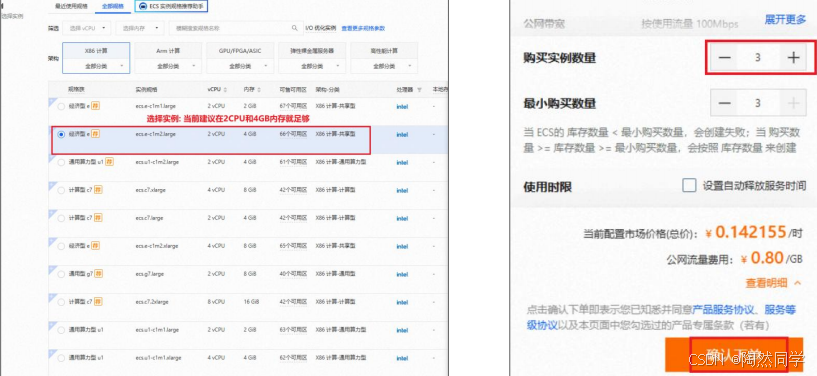Select the radio for ecs.e-c1m2.large

(x=61, y=134)
